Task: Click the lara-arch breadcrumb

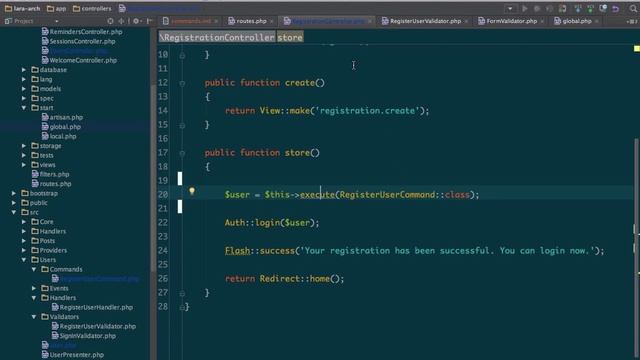Action: pyautogui.click(x=22, y=8)
